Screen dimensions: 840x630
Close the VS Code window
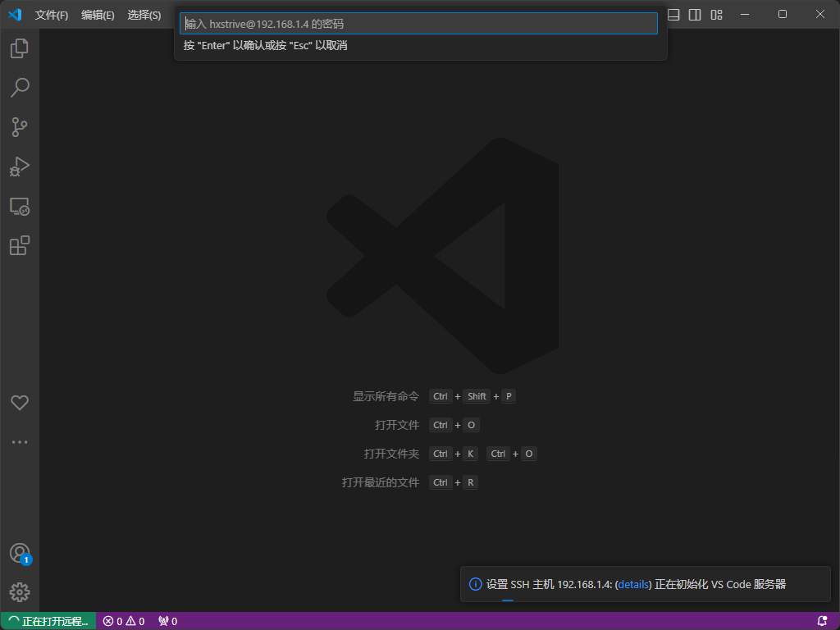pyautogui.click(x=820, y=15)
